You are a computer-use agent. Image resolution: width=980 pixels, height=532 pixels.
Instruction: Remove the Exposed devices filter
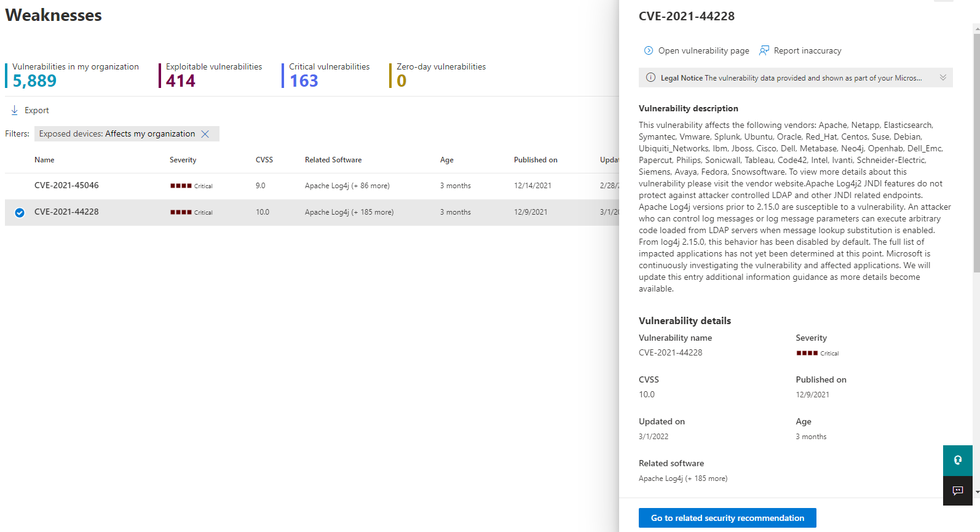[205, 134]
